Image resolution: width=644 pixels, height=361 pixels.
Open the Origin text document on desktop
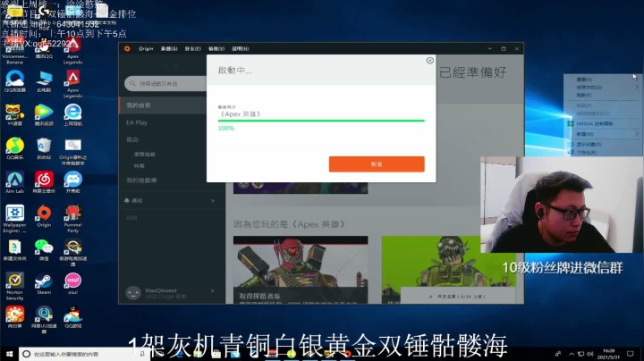[72, 152]
